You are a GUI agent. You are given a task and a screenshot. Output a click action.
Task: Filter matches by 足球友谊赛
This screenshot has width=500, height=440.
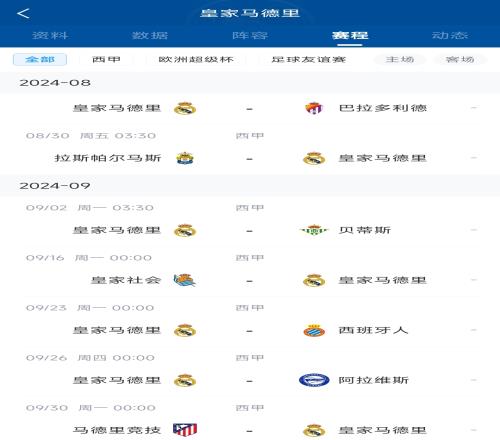click(x=308, y=59)
